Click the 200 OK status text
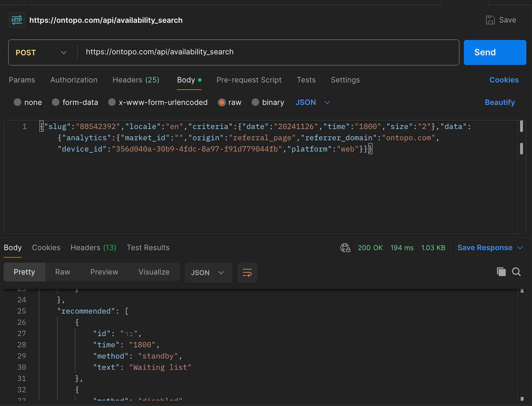The height and width of the screenshot is (406, 532). point(370,248)
